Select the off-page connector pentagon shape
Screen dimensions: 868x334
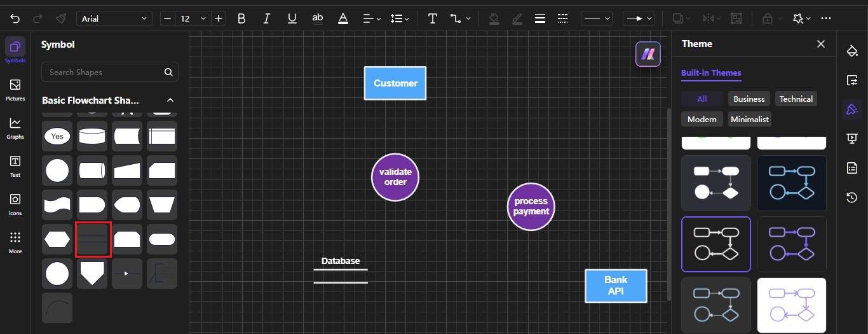click(x=92, y=274)
